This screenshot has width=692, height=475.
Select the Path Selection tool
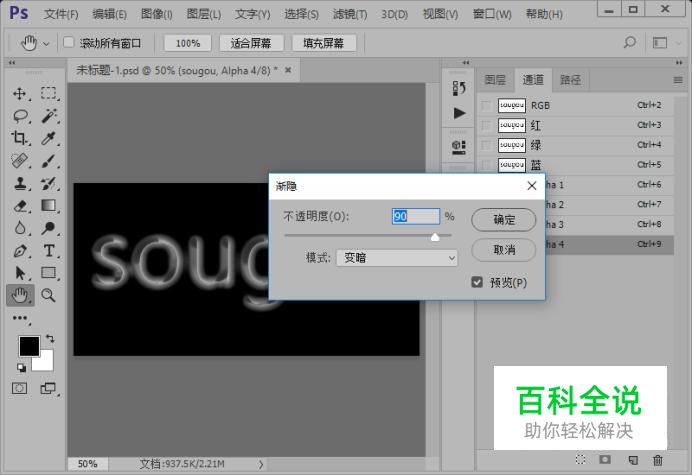(19, 273)
